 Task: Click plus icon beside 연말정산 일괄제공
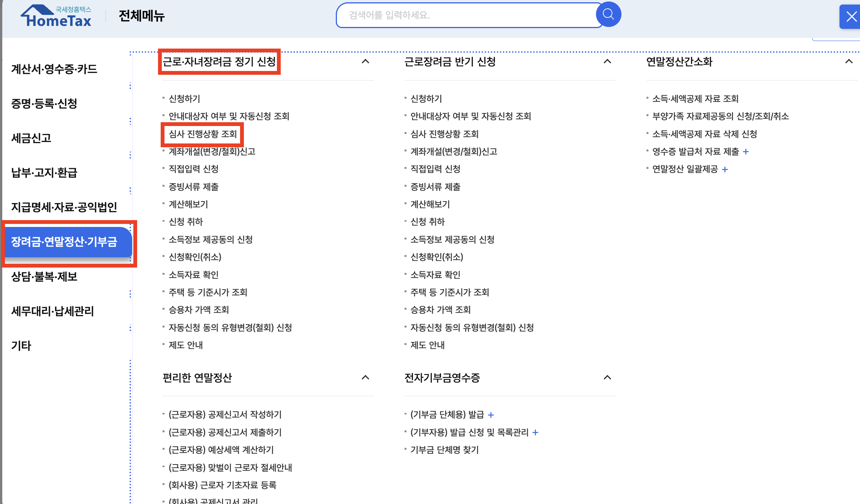725,170
